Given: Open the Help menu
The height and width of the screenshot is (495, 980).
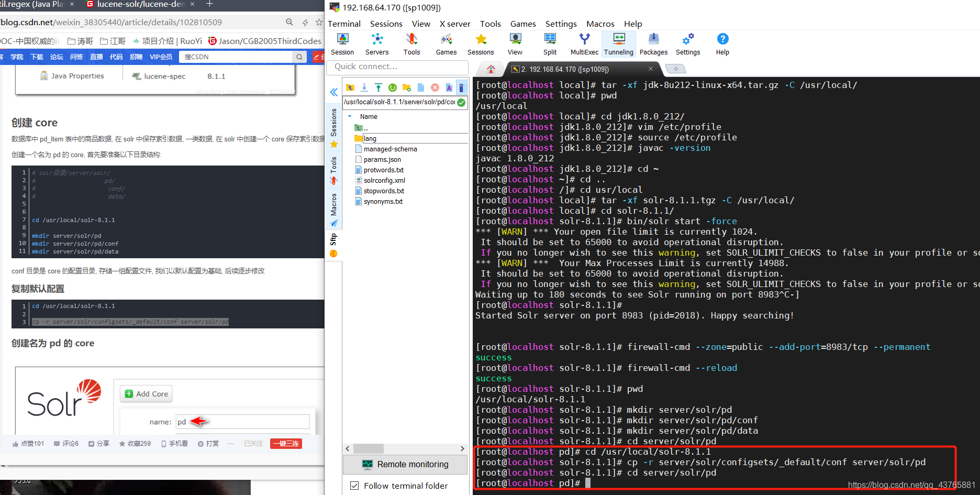Looking at the screenshot, I should (x=633, y=24).
